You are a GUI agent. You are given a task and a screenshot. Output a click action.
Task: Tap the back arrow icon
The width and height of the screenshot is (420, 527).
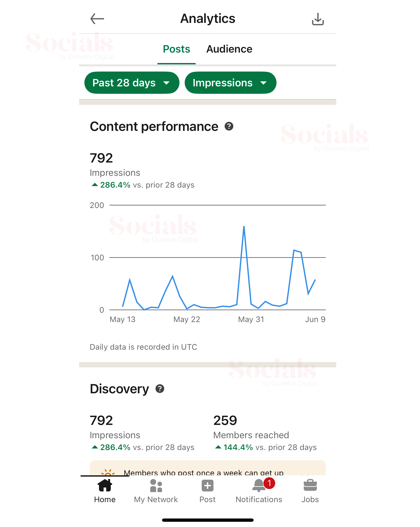click(x=97, y=19)
